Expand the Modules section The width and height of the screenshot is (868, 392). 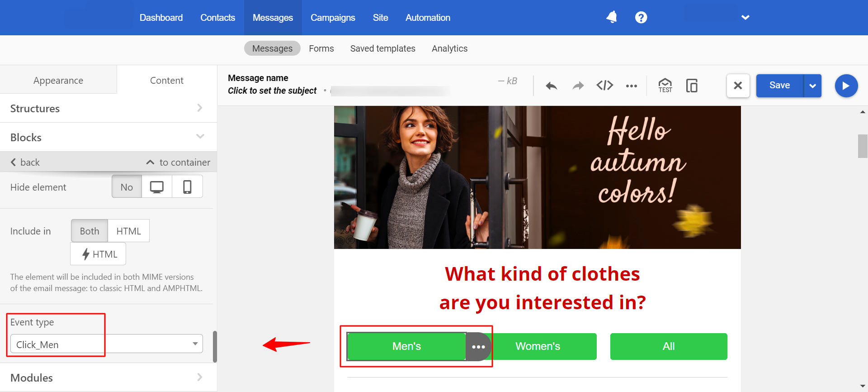click(x=108, y=378)
